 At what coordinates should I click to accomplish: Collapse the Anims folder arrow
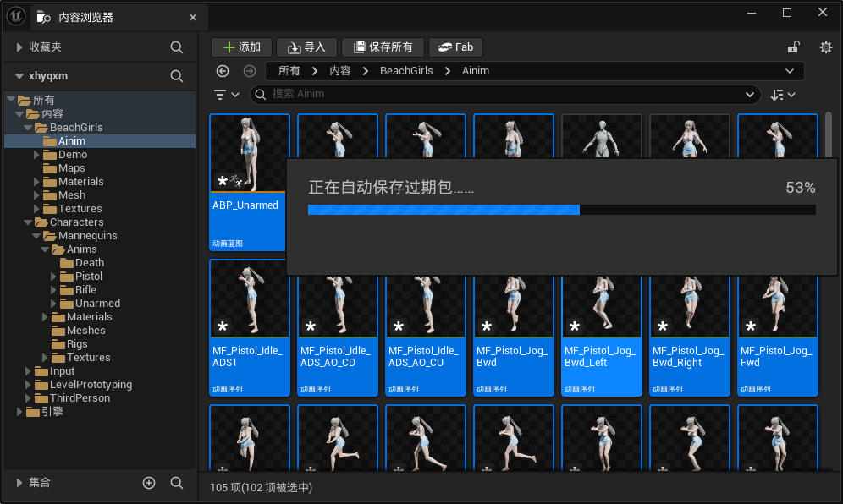[45, 249]
